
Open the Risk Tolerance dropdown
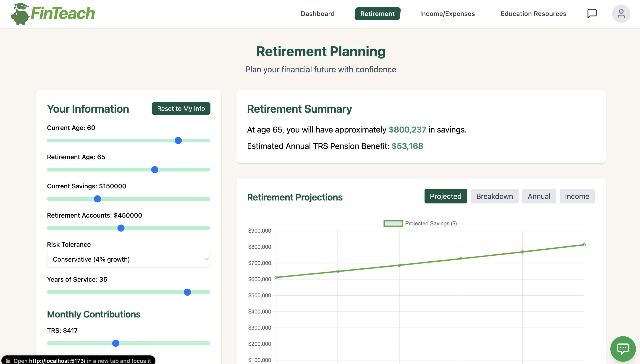pyautogui.click(x=128, y=259)
